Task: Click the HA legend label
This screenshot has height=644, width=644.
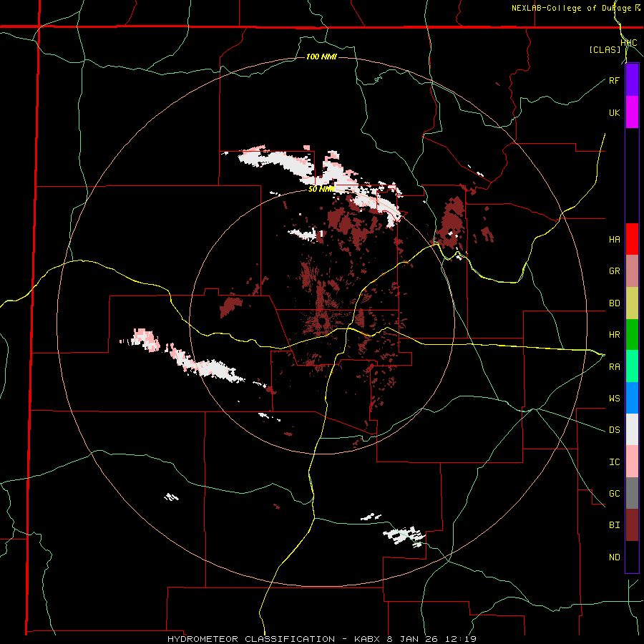Action: point(614,239)
